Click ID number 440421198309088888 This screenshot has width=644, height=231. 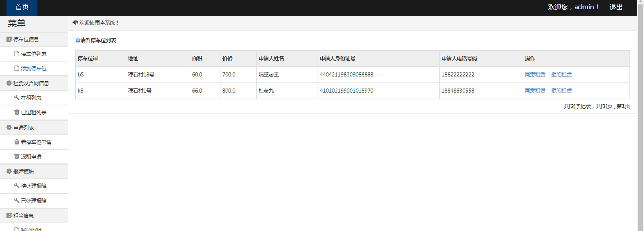pyautogui.click(x=347, y=75)
